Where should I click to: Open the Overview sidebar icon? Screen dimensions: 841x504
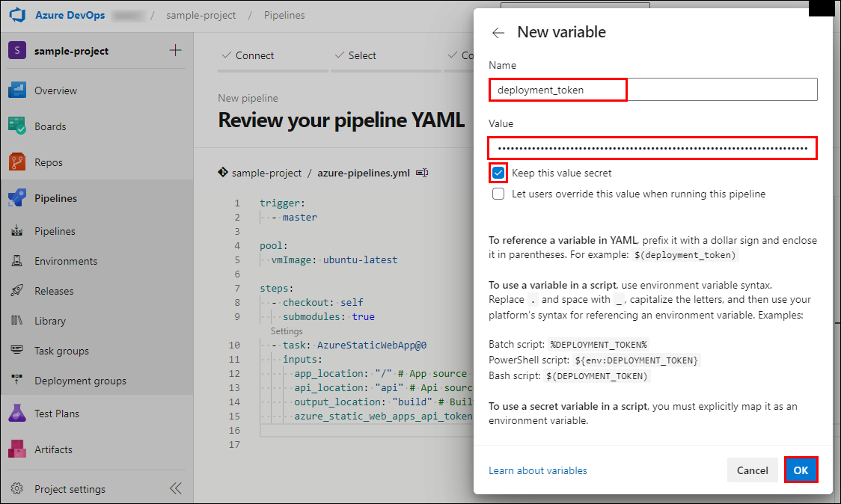click(17, 90)
